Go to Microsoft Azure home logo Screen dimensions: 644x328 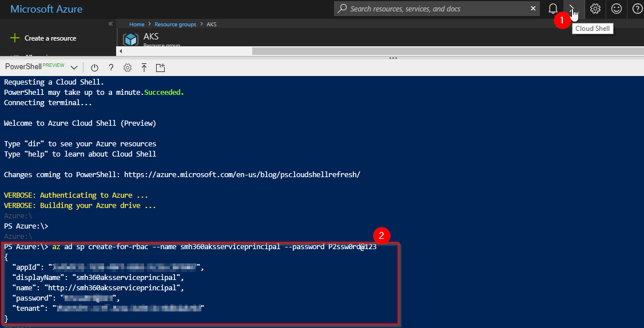(46, 9)
